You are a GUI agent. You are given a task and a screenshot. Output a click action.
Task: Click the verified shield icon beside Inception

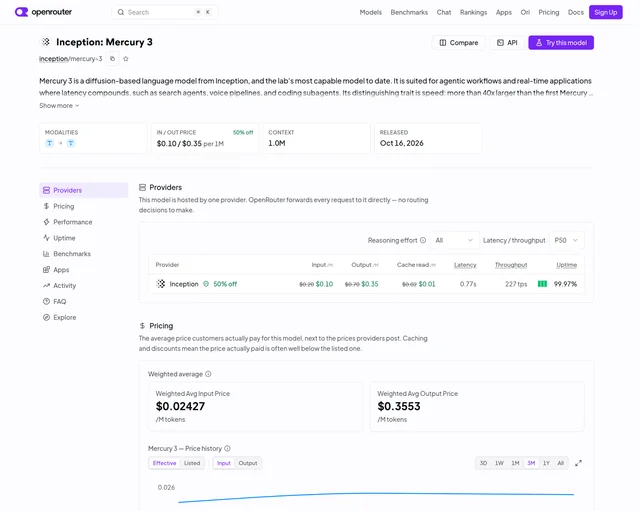pyautogui.click(x=206, y=284)
